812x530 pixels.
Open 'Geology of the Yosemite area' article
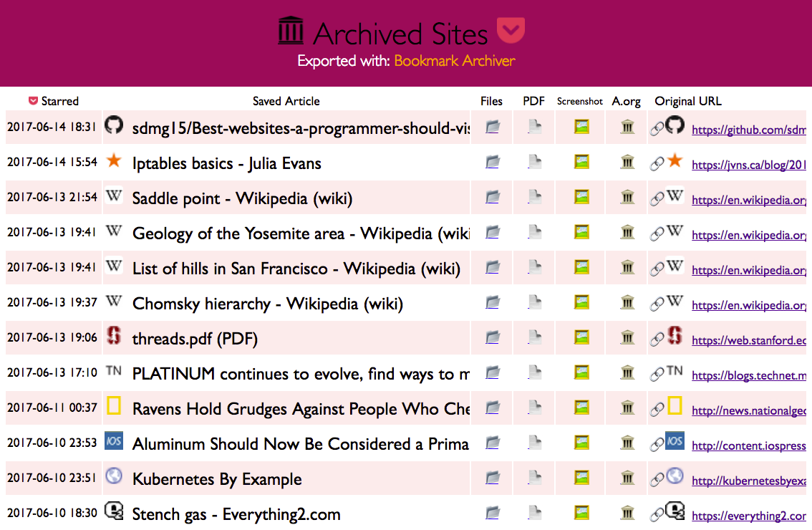[301, 233]
